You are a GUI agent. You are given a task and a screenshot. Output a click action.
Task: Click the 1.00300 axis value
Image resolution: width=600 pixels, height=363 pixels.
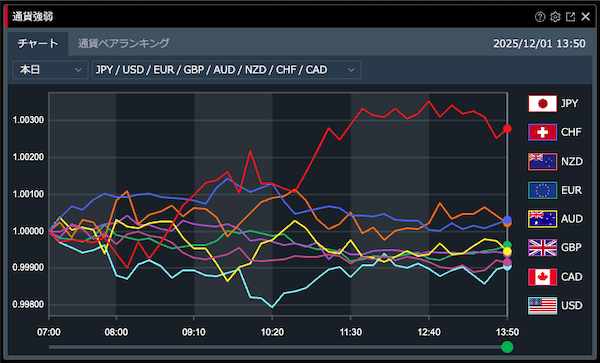click(x=28, y=120)
